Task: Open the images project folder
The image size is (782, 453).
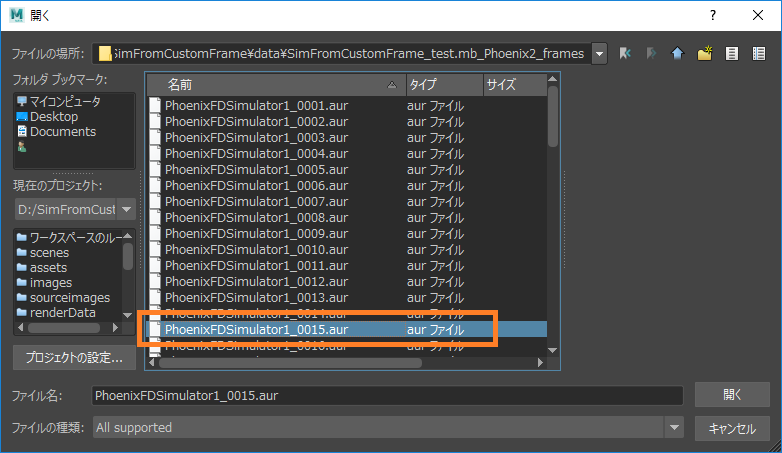Action: [x=44, y=282]
